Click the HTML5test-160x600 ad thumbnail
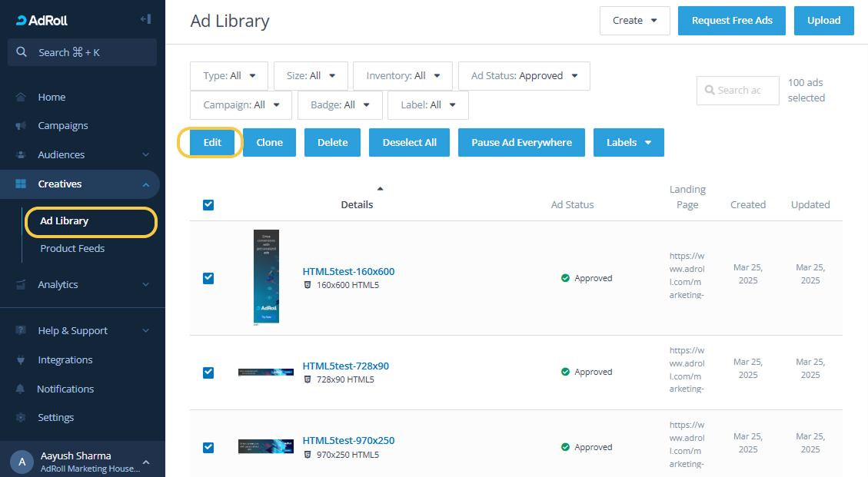The width and height of the screenshot is (868, 477). pos(266,277)
